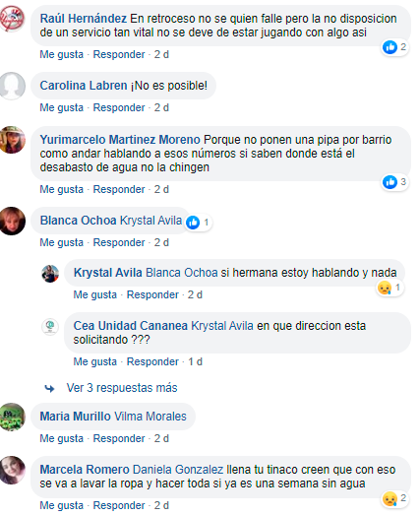Click the reply arrow icon beside Ver 3 respuestas
Screen dimensions: 420x516
(x=49, y=389)
